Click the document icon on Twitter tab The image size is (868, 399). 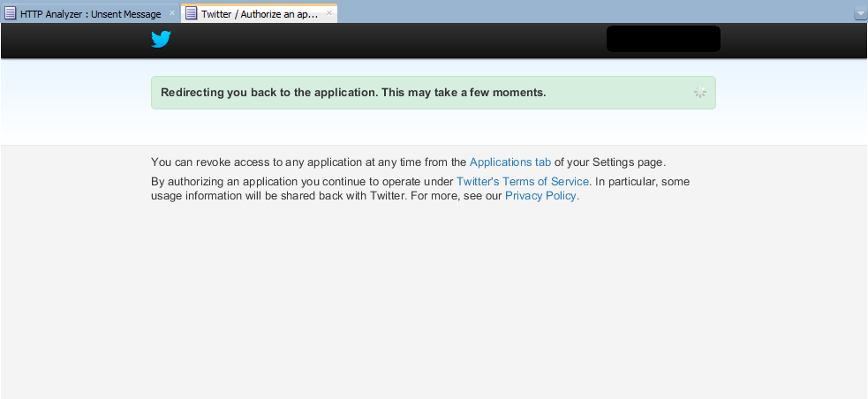pyautogui.click(x=191, y=13)
